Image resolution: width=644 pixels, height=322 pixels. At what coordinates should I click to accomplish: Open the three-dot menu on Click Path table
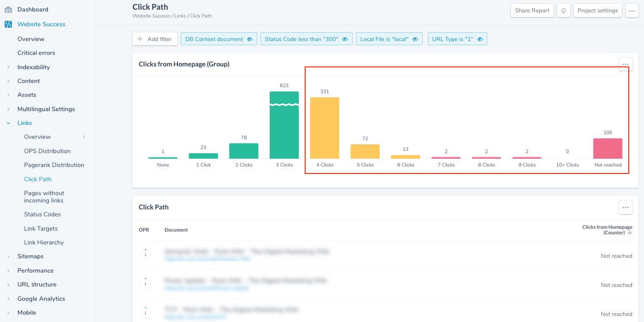[626, 207]
